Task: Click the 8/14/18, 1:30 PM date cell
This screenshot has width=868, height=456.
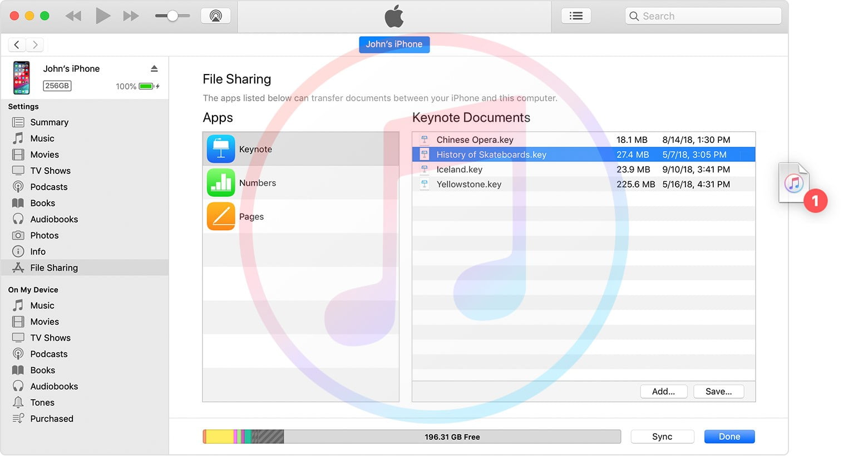Action: [x=696, y=140]
